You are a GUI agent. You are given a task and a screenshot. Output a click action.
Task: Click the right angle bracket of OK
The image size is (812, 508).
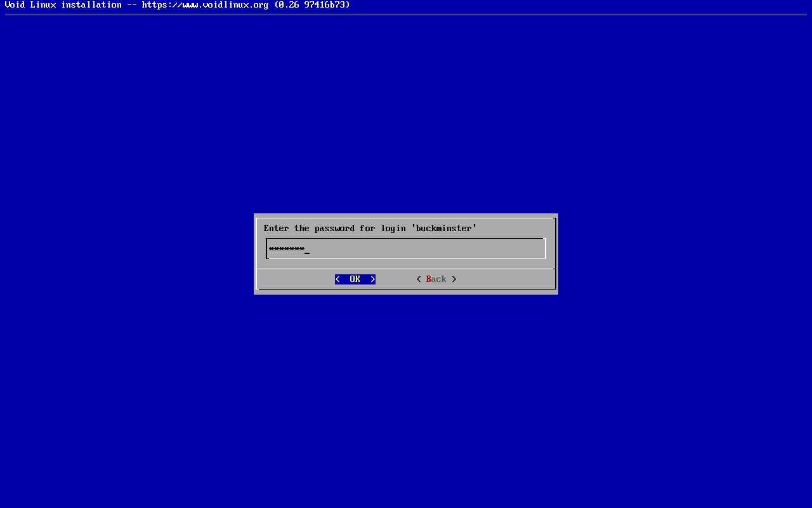(373, 279)
